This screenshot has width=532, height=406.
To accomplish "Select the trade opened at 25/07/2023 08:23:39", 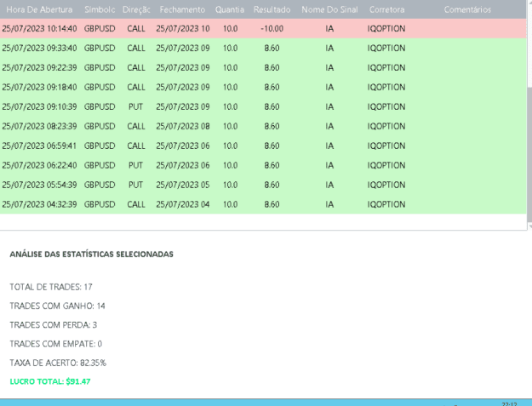I will pos(263,126).
